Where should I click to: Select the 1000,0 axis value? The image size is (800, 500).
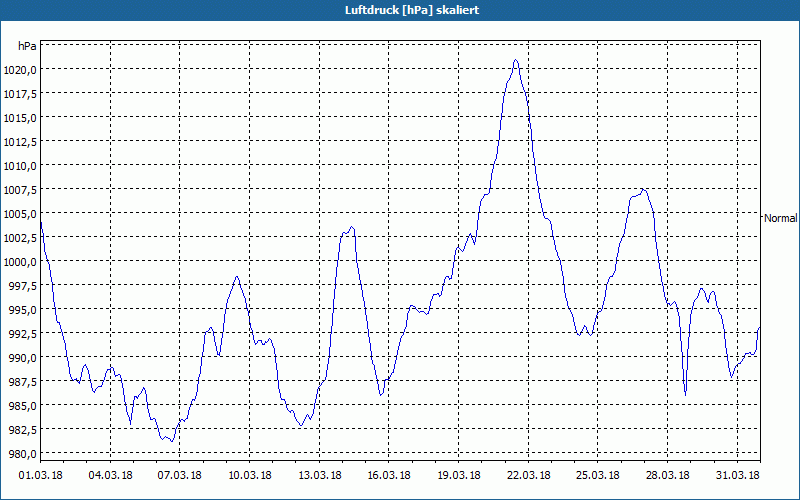click(20, 262)
